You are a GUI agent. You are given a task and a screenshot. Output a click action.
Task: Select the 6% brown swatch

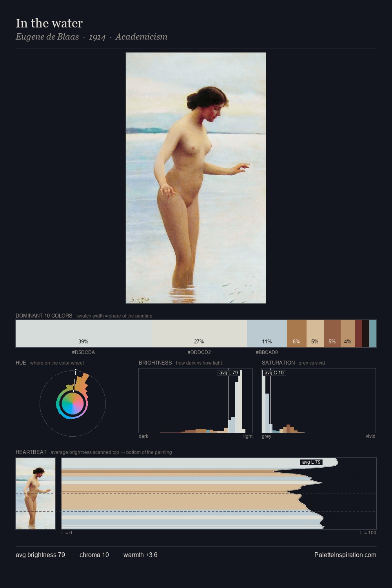(x=296, y=334)
